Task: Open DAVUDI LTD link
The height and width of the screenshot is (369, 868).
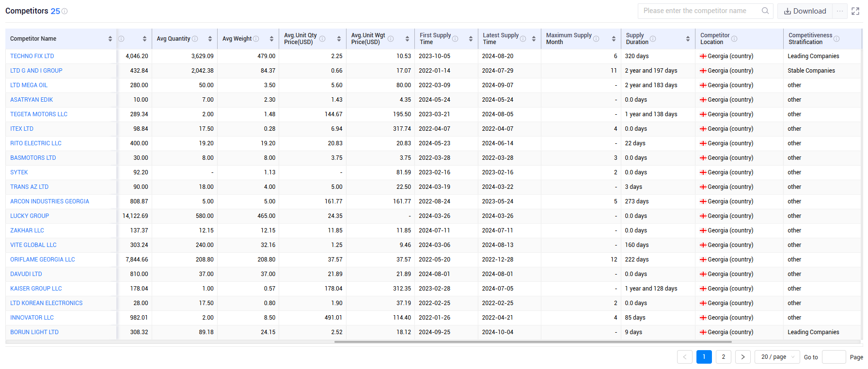Action: (26, 274)
